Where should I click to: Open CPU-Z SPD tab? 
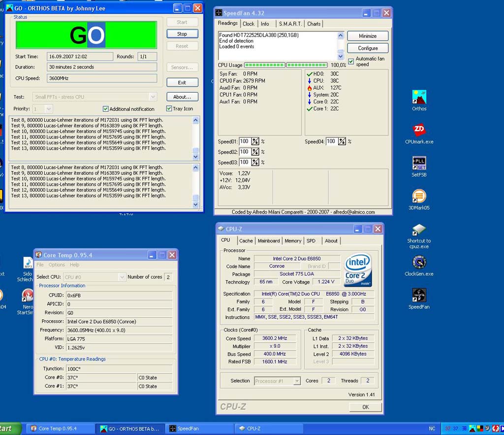(x=311, y=241)
